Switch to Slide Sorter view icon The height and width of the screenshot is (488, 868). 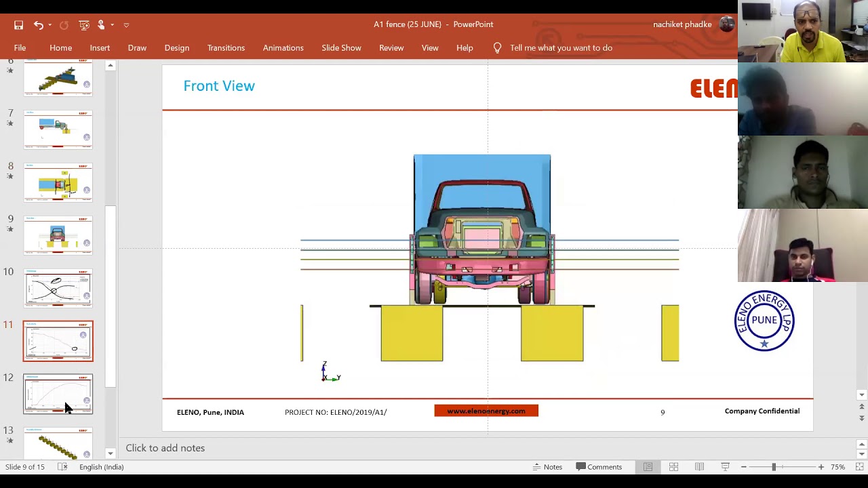click(673, 467)
